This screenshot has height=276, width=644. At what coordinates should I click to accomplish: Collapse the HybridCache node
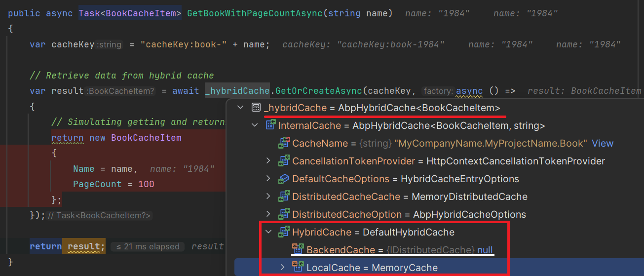pyautogui.click(x=268, y=232)
